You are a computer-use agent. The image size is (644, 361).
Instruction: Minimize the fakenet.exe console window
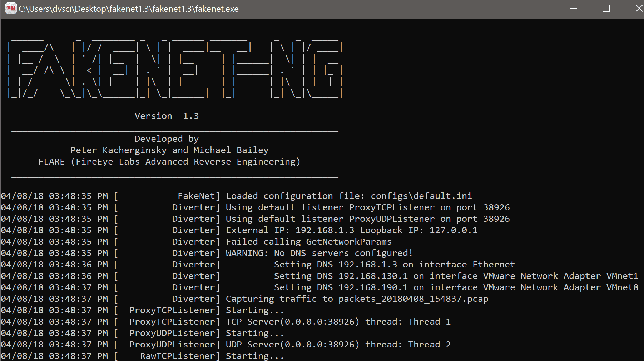click(x=574, y=9)
